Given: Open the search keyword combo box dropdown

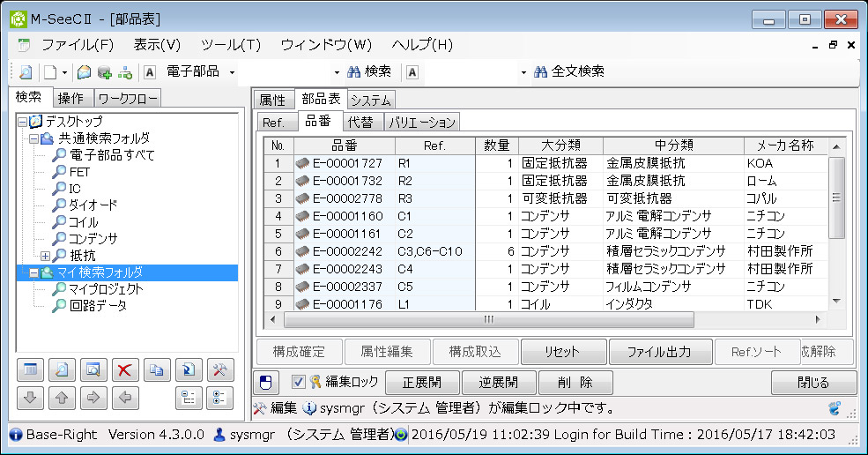Looking at the screenshot, I should click(337, 72).
